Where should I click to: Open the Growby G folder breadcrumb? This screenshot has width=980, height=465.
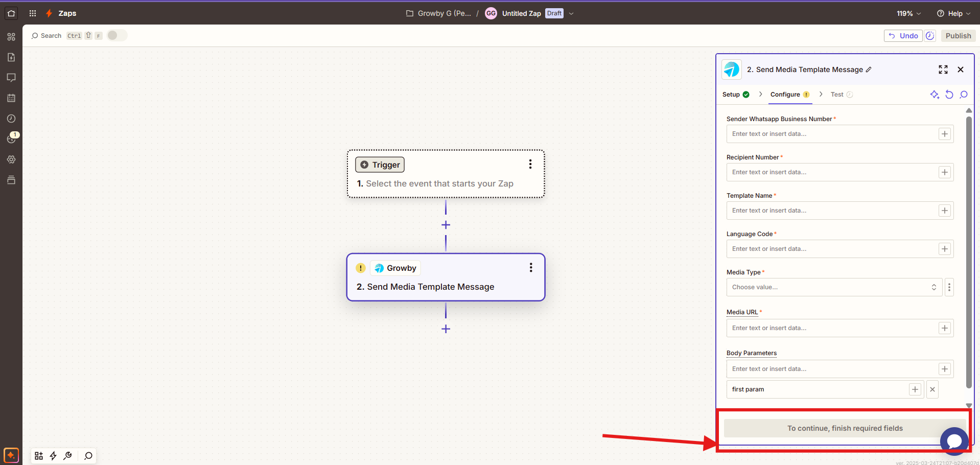pyautogui.click(x=439, y=13)
